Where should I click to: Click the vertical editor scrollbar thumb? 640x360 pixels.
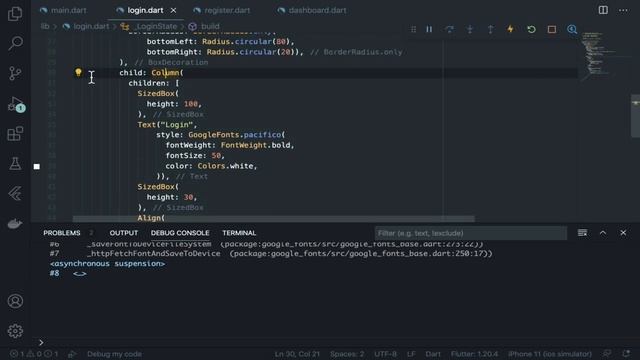tap(636, 116)
